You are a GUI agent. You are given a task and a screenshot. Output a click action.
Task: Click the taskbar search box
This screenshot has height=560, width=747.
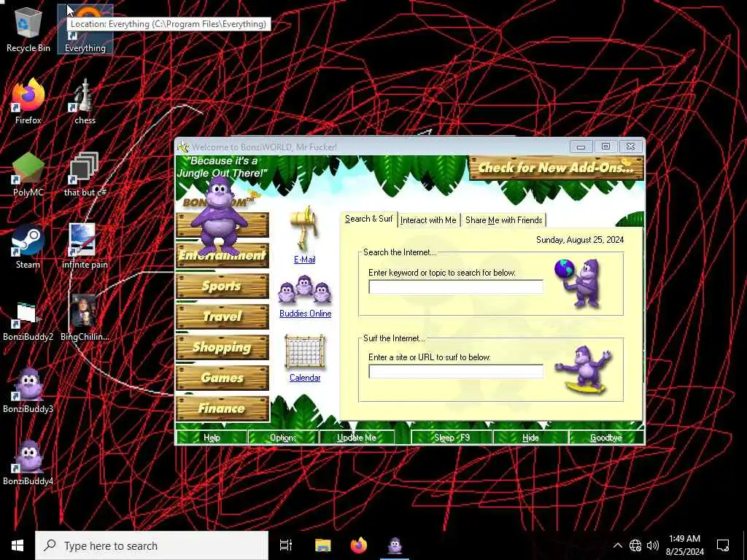[152, 545]
